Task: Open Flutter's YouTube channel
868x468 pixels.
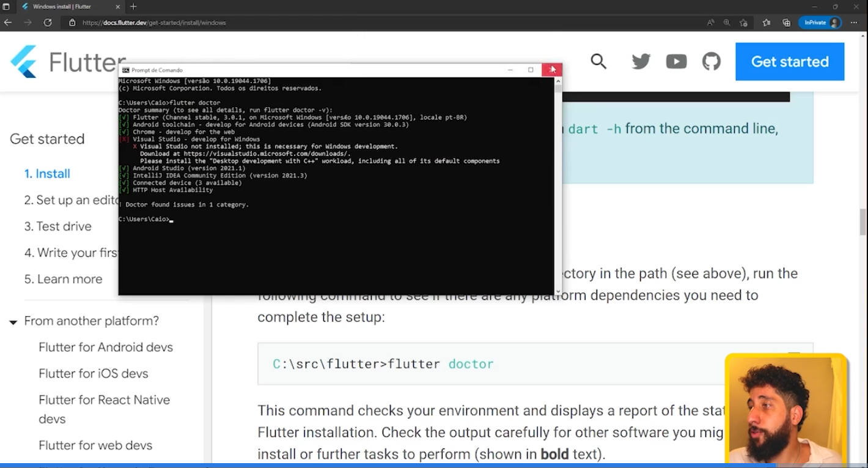Action: tap(676, 61)
